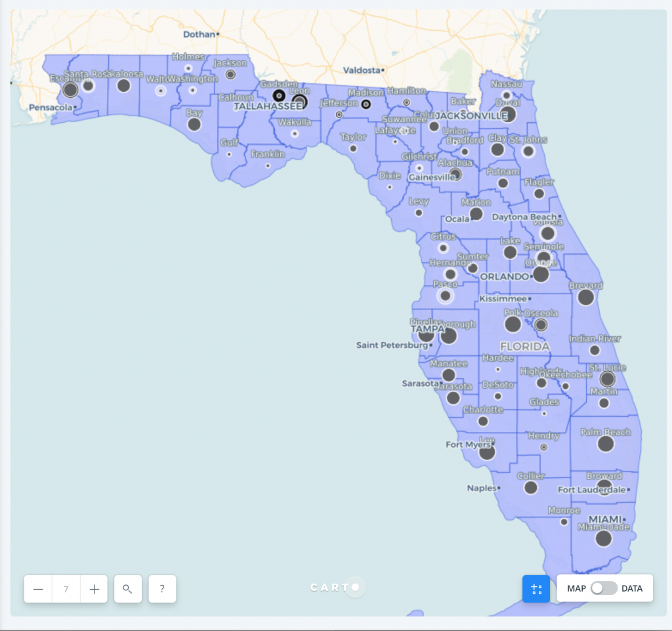Select the MAP view label

576,588
